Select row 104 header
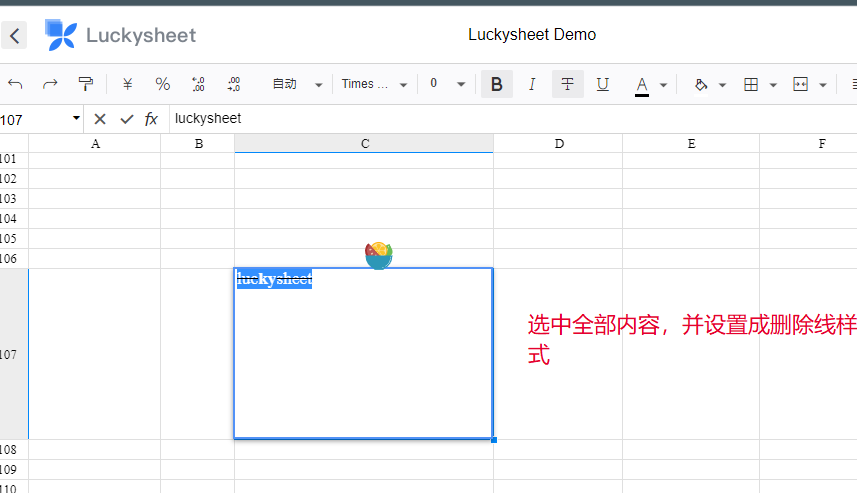 (14, 219)
